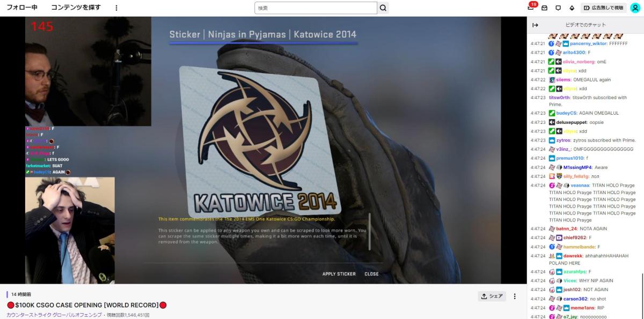Screen dimensions: 644x319
Task: Open the video's three-dot options menu
Action: coord(515,296)
